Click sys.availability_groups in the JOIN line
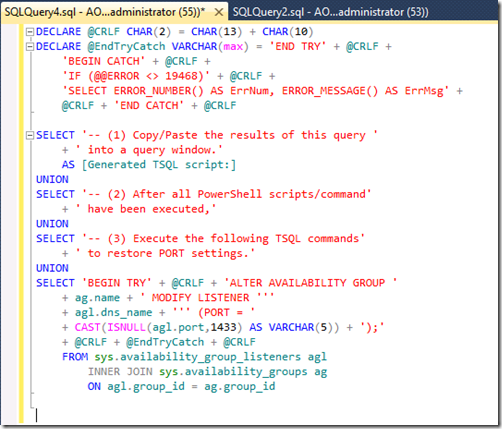This screenshot has height=429, width=502. point(233,371)
